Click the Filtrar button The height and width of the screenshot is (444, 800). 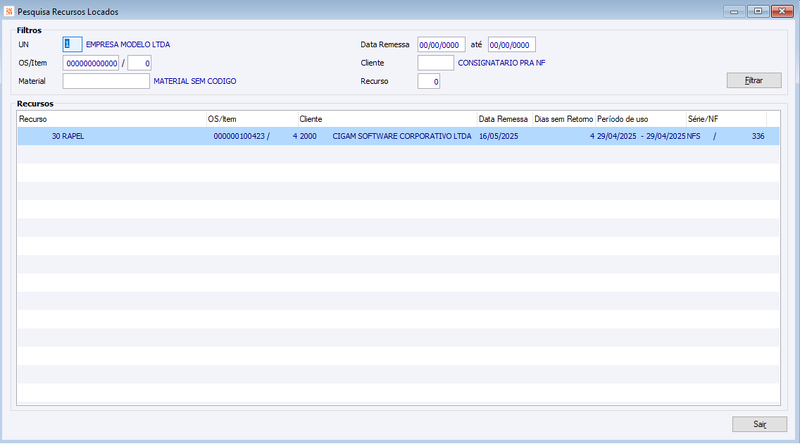coord(754,80)
